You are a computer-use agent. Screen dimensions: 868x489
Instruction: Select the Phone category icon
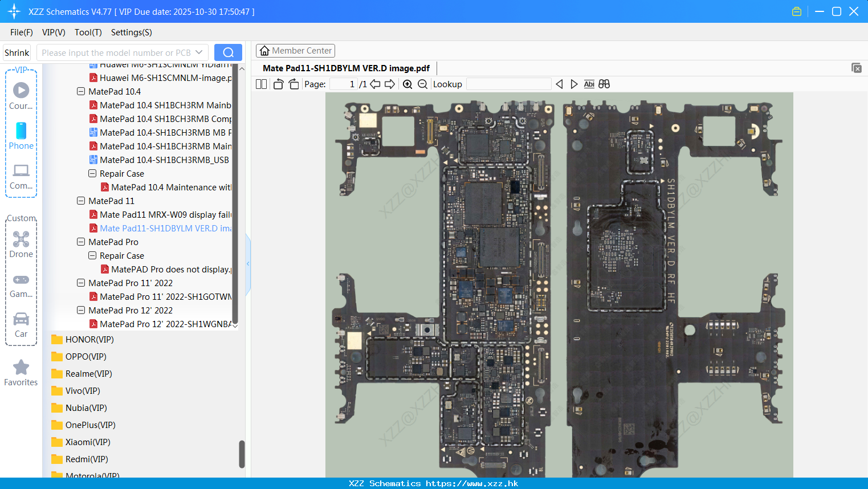21,136
